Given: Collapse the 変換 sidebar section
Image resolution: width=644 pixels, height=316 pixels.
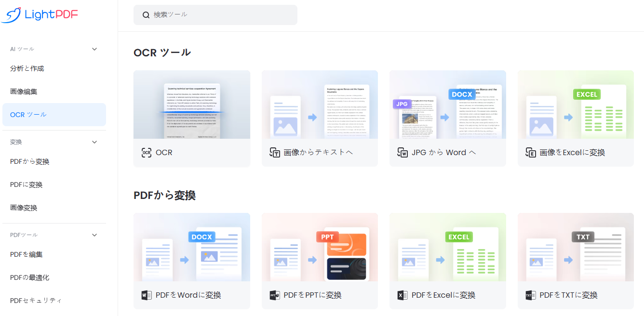Looking at the screenshot, I should (x=94, y=142).
